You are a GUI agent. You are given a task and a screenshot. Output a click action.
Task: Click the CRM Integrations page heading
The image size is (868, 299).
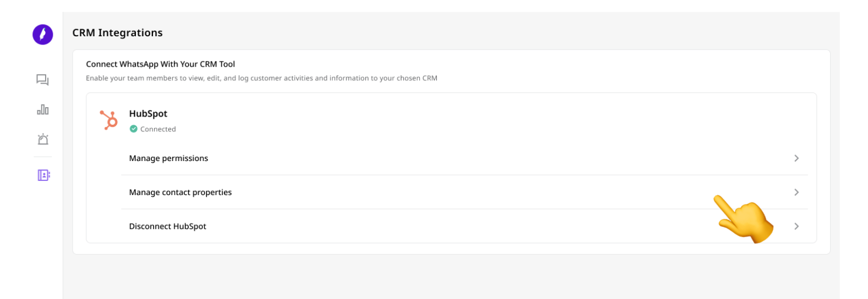click(118, 32)
